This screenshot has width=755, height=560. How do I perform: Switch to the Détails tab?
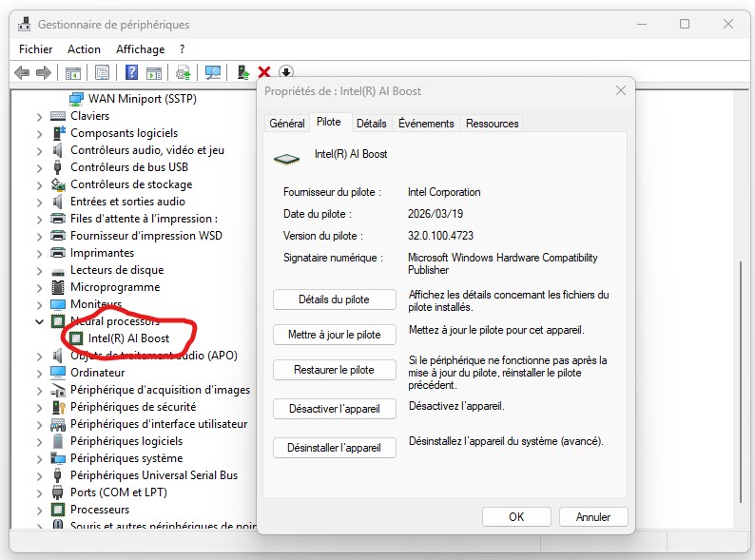[x=371, y=124]
